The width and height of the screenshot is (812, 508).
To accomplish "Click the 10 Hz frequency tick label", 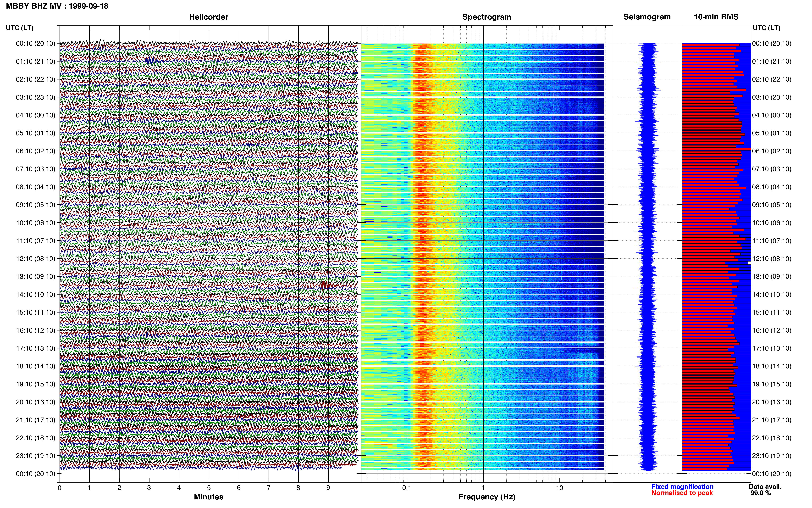I will tap(559, 488).
